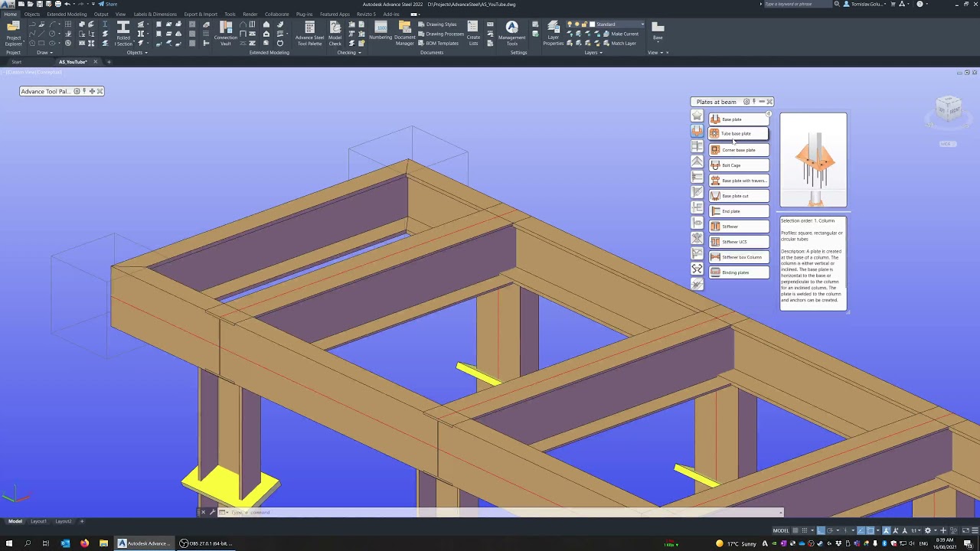Open Firefox from taskbar
Screen dimensions: 980x551
pyautogui.click(x=84, y=543)
